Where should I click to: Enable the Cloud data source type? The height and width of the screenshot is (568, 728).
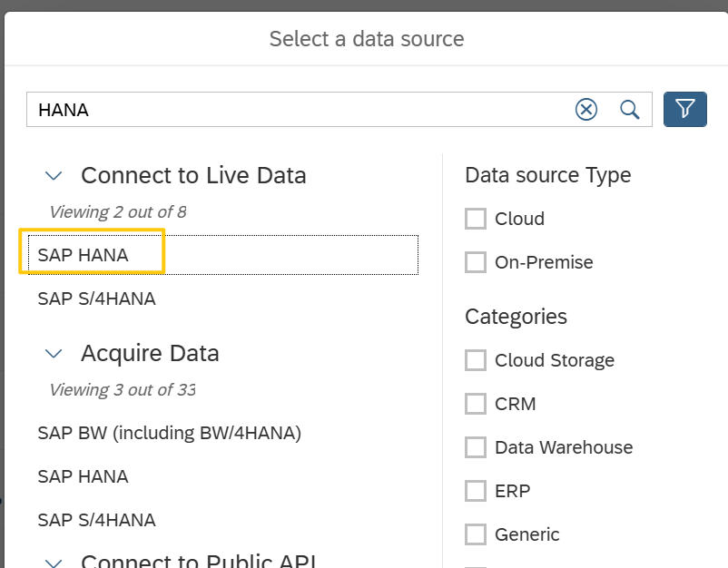[476, 219]
